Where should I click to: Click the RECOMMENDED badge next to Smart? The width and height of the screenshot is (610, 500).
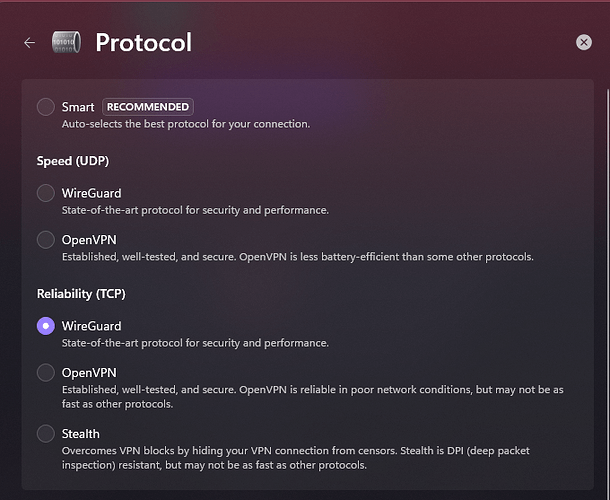pyautogui.click(x=148, y=107)
